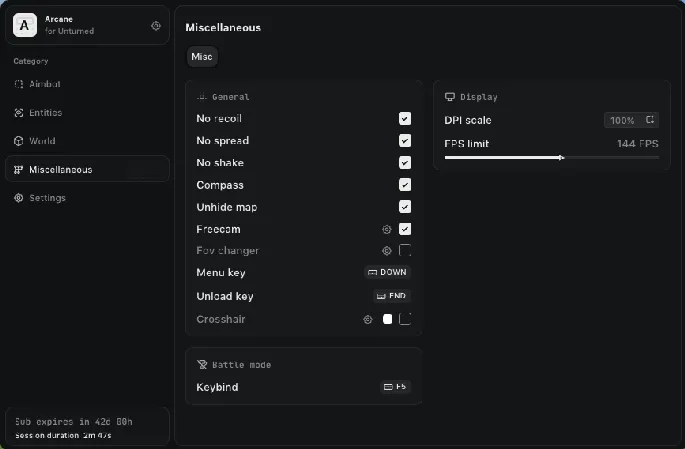The image size is (685, 449).
Task: Uncheck the Compass option
Action: [405, 185]
